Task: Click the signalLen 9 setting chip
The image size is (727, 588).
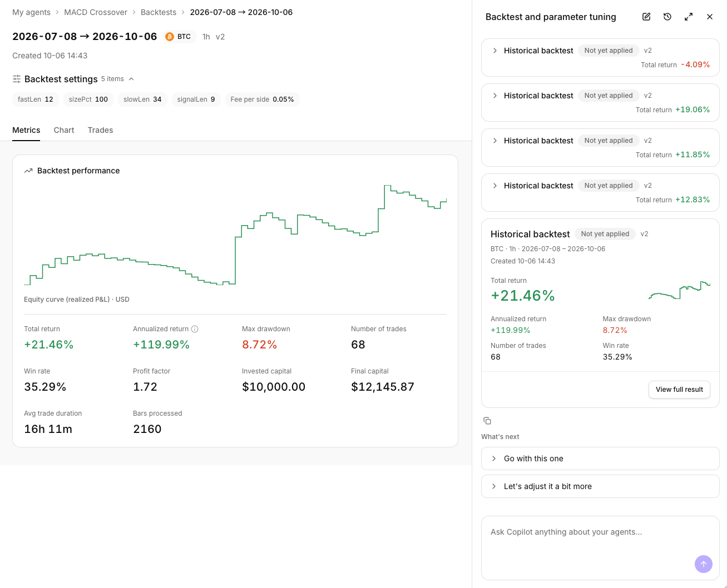Action: (x=196, y=99)
